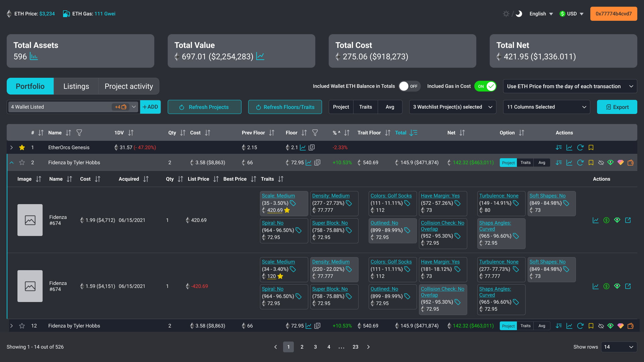The width and height of the screenshot is (644, 362).
Task: Click the Refresh Floors/Traits button
Action: (x=285, y=107)
